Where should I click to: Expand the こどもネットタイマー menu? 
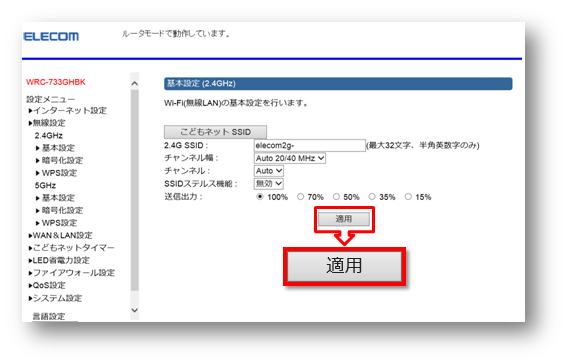pyautogui.click(x=71, y=248)
